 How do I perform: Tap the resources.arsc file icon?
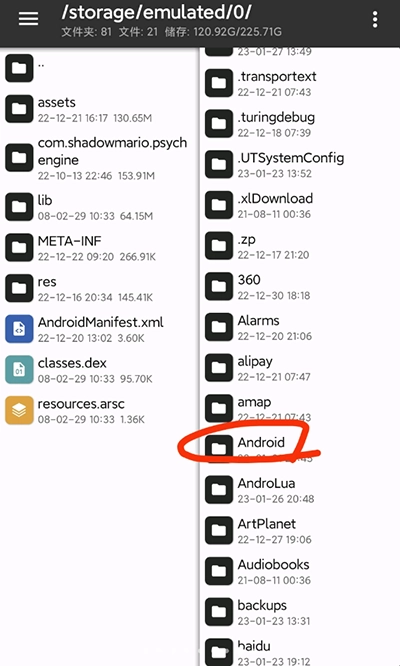pos(19,410)
